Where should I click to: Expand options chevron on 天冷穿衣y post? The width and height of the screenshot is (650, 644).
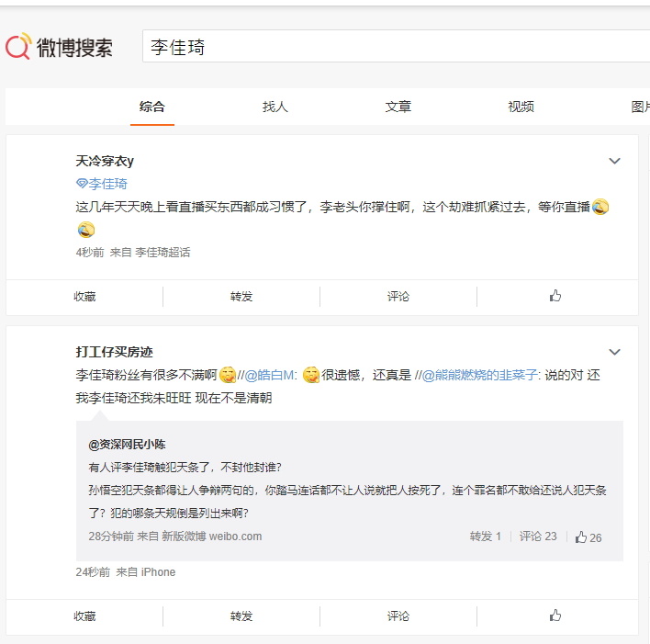[x=614, y=161]
